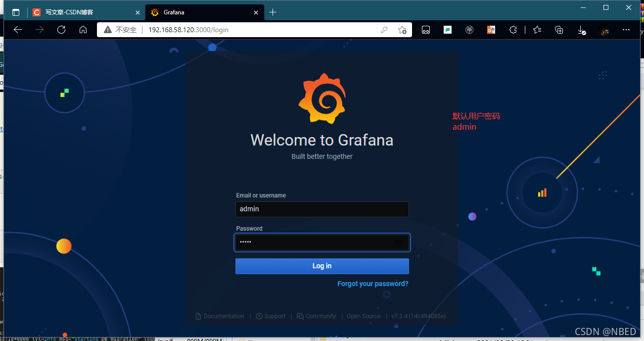Open the Documentation footer link
644x341 pixels.
click(220, 316)
